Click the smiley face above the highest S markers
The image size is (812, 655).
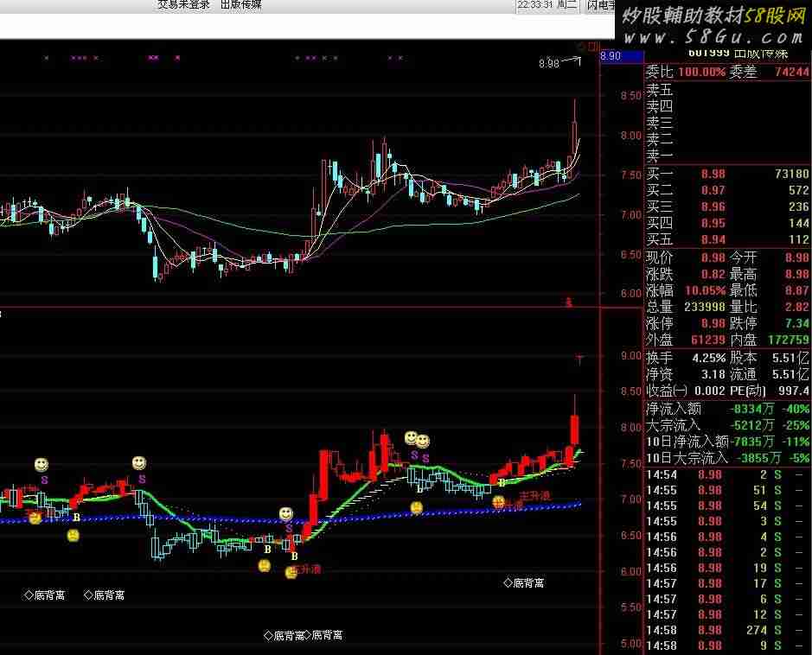412,439
